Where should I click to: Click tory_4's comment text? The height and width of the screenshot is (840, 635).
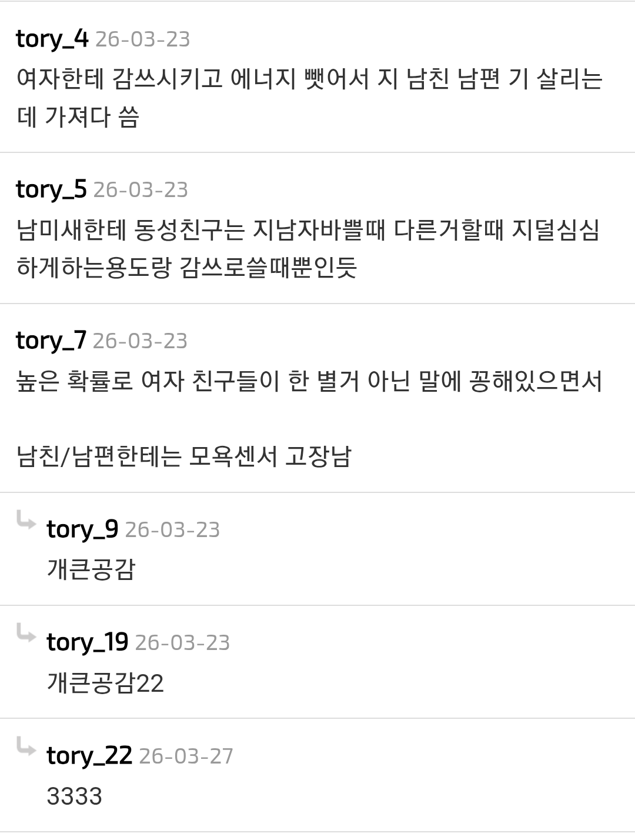[309, 98]
